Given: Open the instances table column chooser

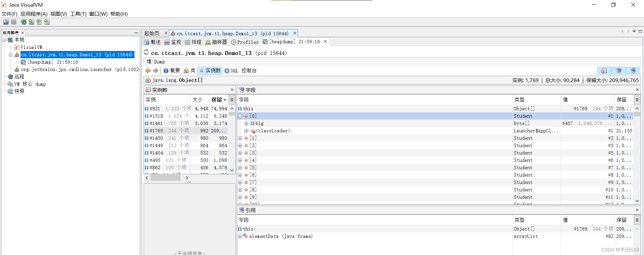Looking at the screenshot, I should pyautogui.click(x=232, y=100).
